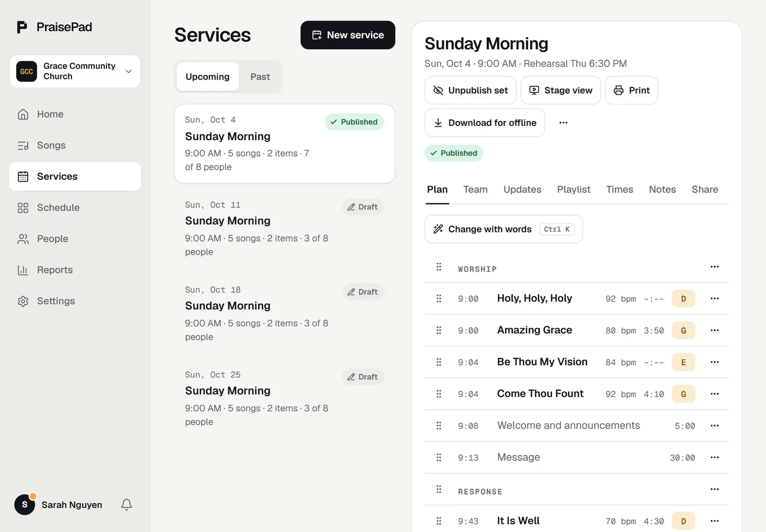Select the Times tab
Screen dimensions: 766x532
point(620,189)
